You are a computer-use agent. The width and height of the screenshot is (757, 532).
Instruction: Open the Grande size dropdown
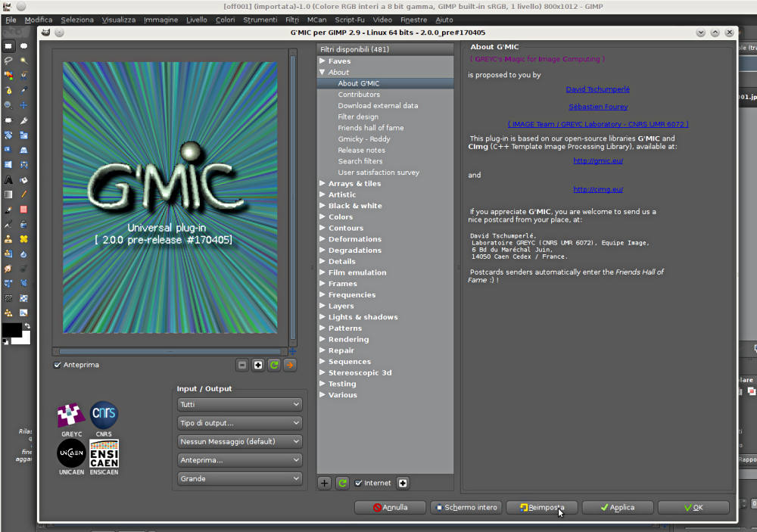point(239,478)
